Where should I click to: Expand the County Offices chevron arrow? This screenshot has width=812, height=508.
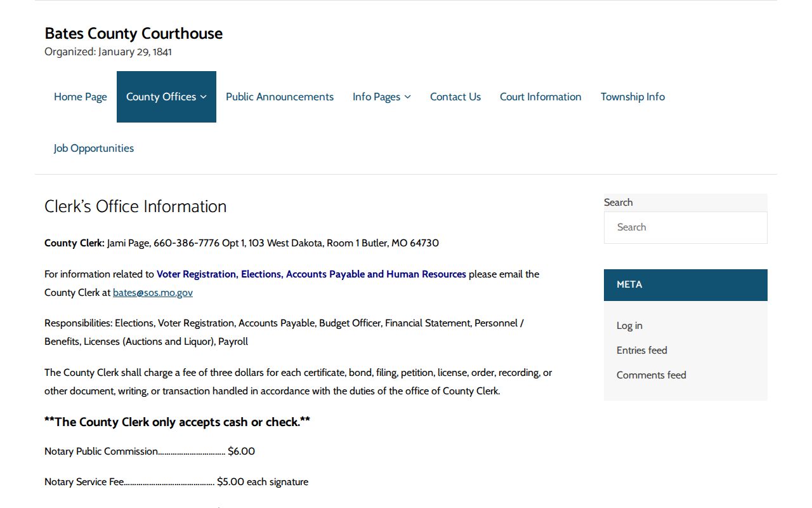pyautogui.click(x=203, y=97)
